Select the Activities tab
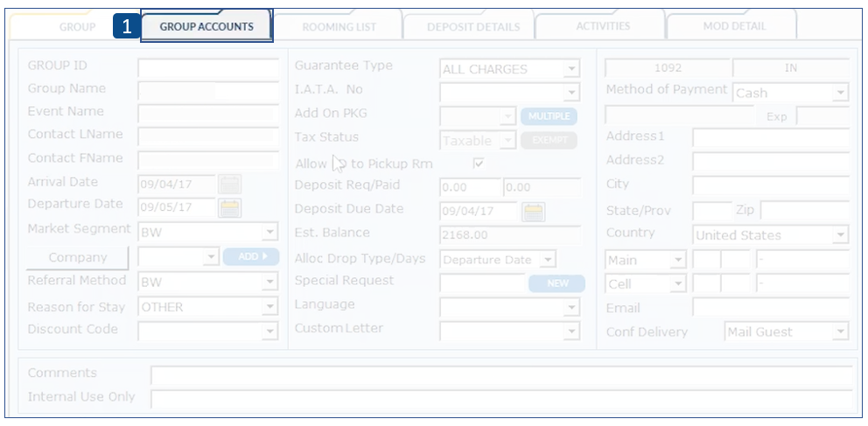 pyautogui.click(x=603, y=26)
